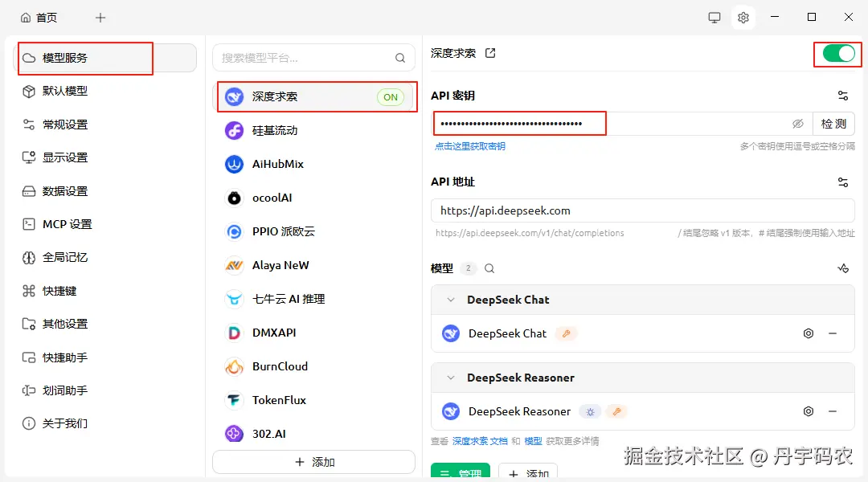Open DeepSeek Chat model settings gear
The width and height of the screenshot is (868, 482).
point(809,333)
